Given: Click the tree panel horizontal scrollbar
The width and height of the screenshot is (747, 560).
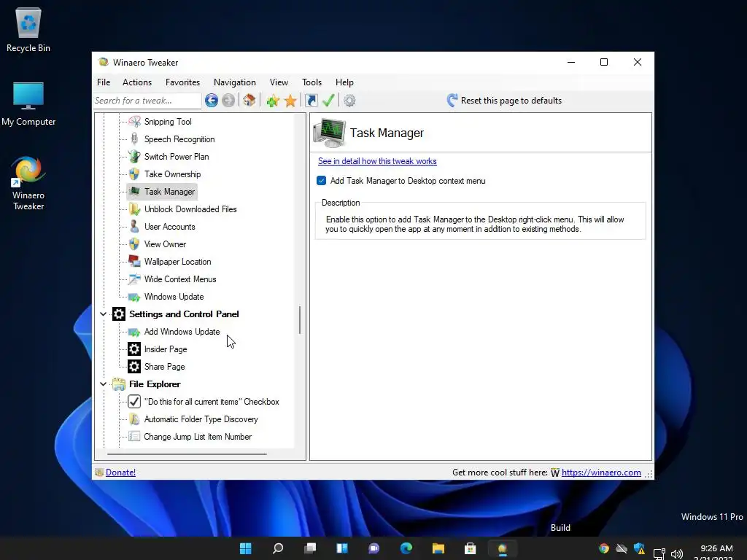Looking at the screenshot, I should (x=187, y=454).
